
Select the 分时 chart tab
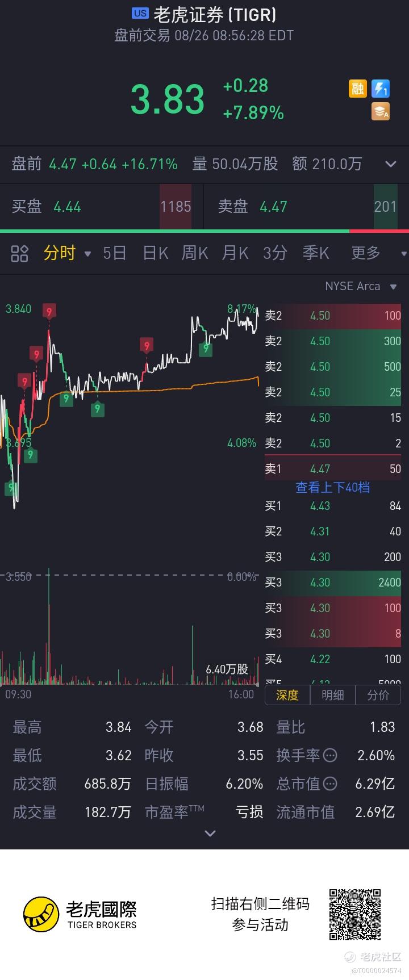60,253
